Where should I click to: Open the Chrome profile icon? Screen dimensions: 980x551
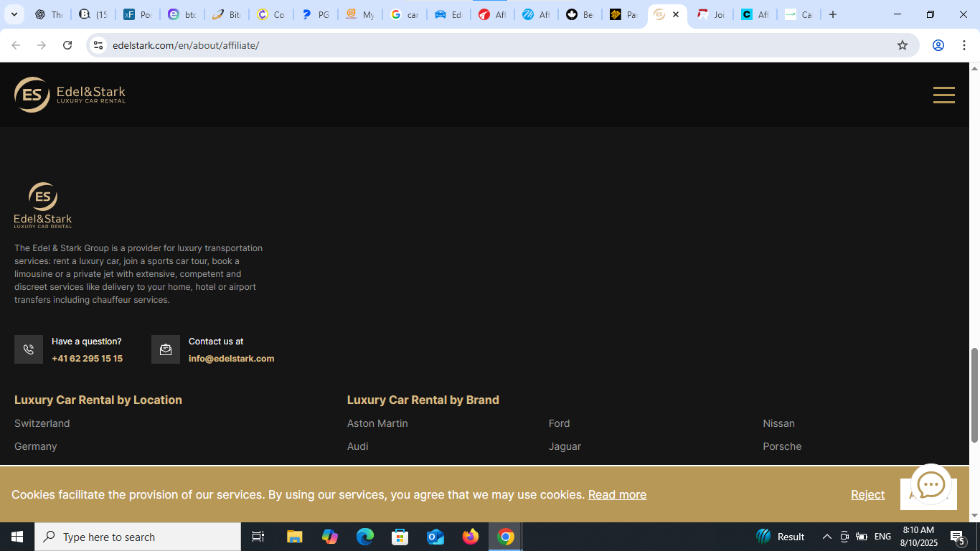click(x=938, y=45)
